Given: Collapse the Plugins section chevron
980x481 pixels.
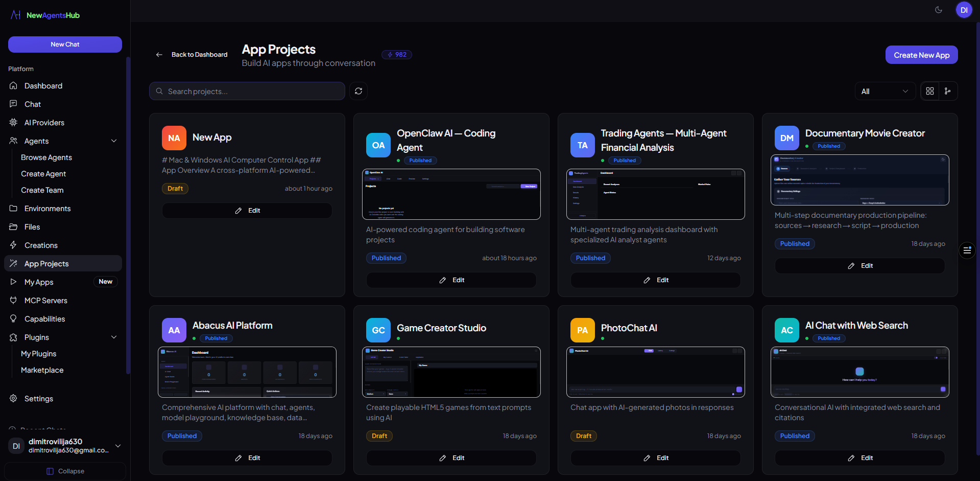Looking at the screenshot, I should (x=114, y=337).
